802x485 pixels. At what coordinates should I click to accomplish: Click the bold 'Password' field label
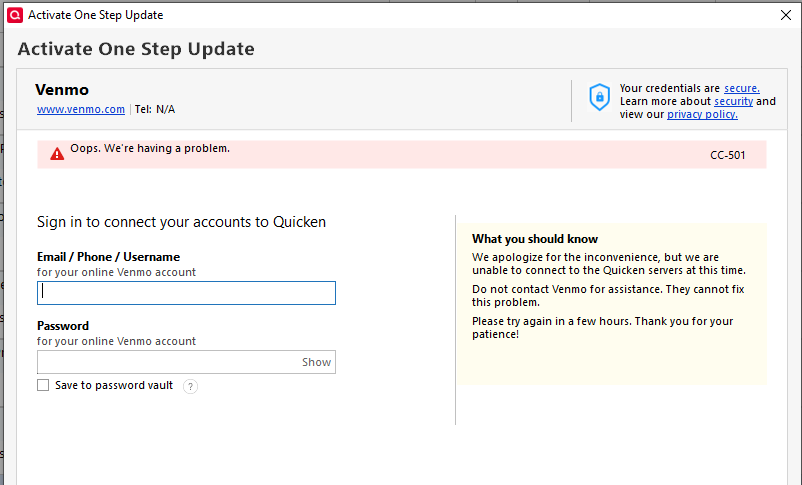pos(63,326)
